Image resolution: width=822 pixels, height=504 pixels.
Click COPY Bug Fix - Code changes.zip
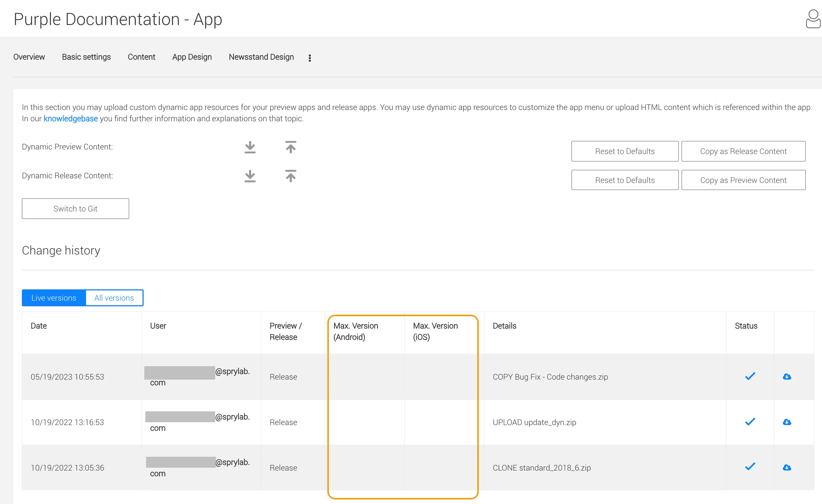[x=550, y=377]
